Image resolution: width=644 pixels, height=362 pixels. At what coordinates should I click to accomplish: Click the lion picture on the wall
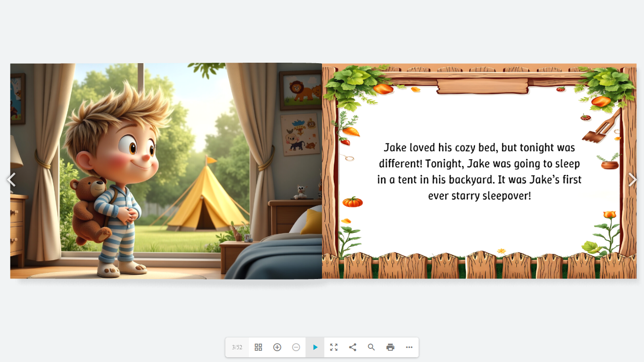(x=300, y=90)
